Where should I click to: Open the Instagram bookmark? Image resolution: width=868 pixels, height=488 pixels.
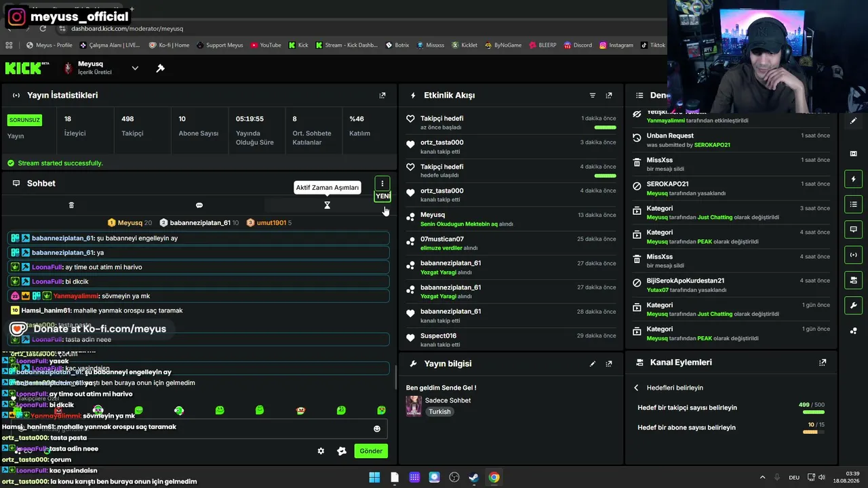616,45
